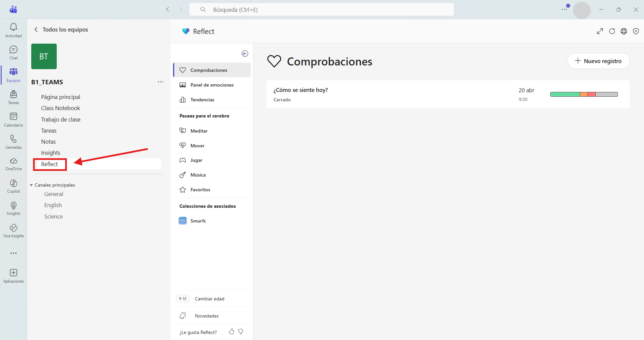Click the 9-12 age badge
The width and height of the screenshot is (644, 340).
tap(183, 299)
